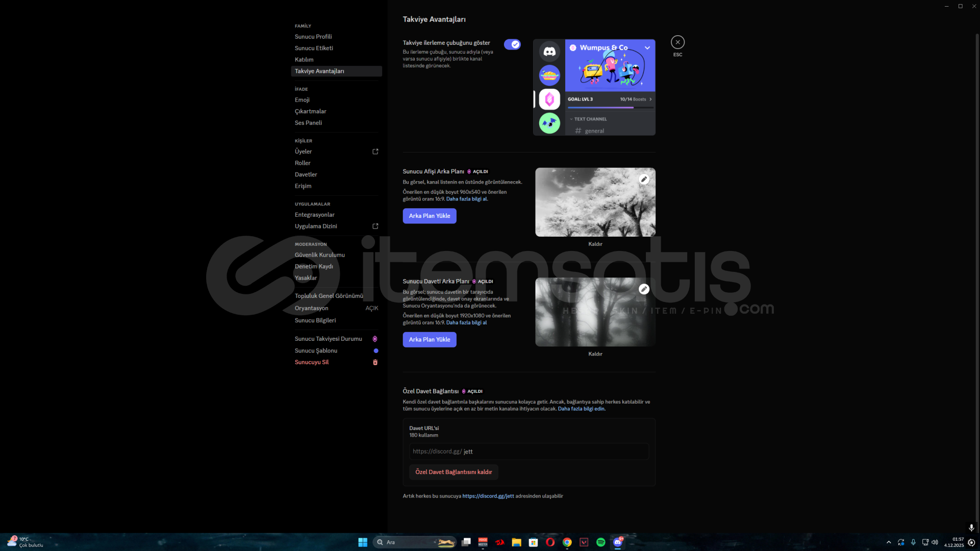Click external link icon beside Uygulama Dizini
The height and width of the screenshot is (551, 980).
(x=375, y=226)
